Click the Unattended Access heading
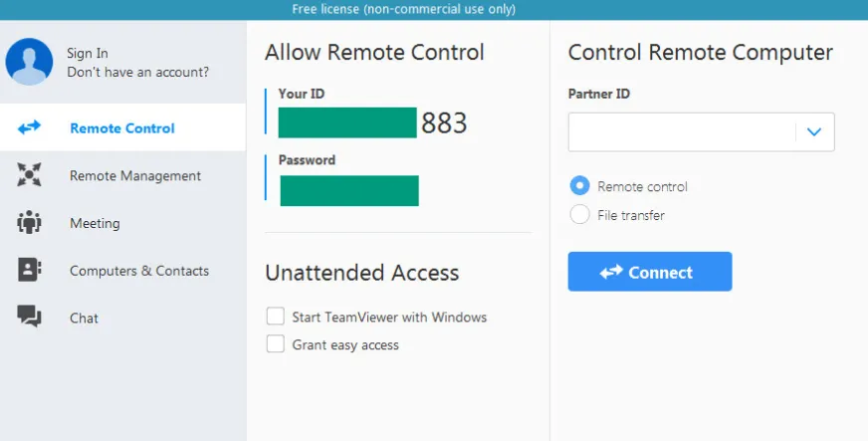The image size is (868, 441). pos(362,273)
